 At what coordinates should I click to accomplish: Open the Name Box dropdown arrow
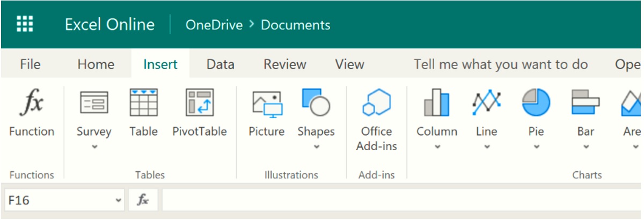(x=118, y=201)
